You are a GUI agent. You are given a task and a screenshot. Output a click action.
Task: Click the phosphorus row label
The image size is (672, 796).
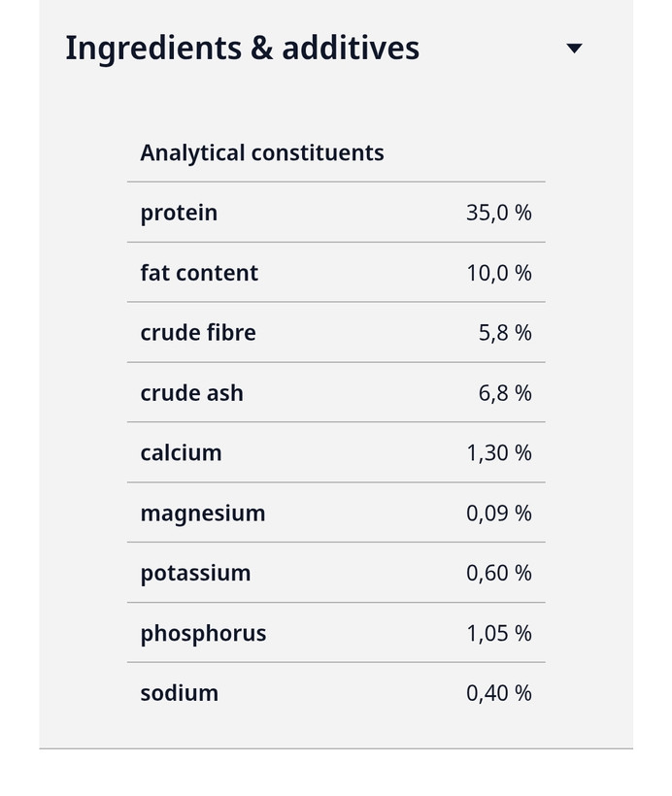203,634
